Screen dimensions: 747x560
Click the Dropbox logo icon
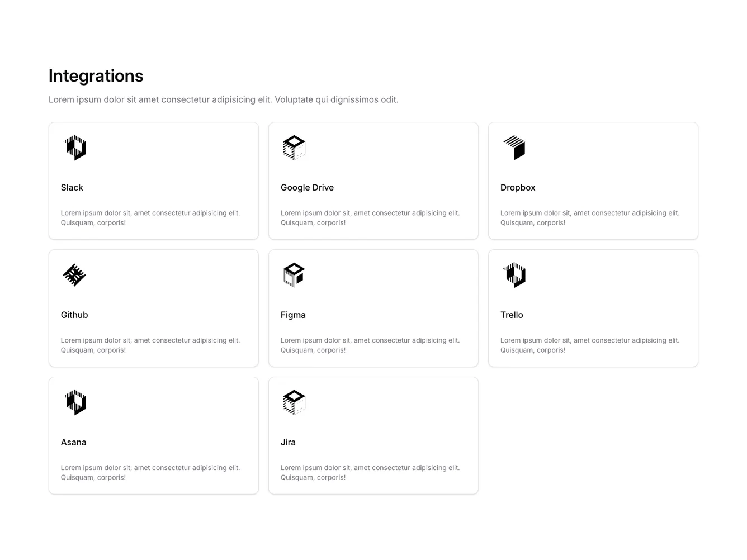click(x=514, y=148)
